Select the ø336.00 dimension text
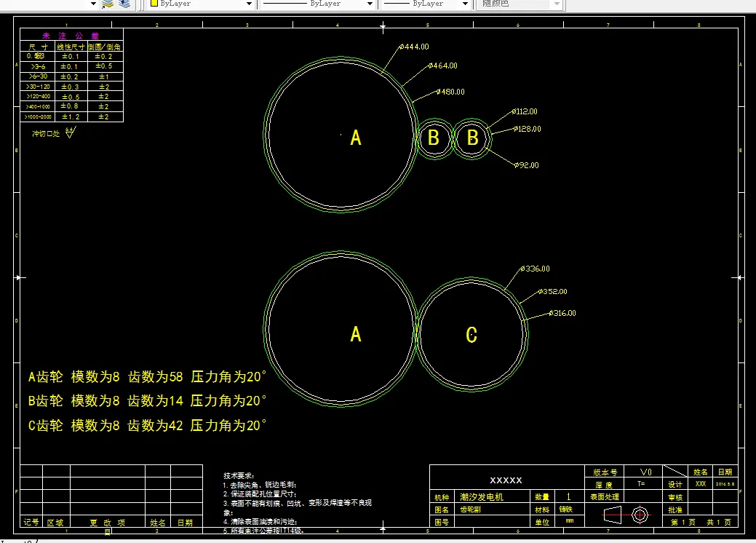The height and width of the screenshot is (543, 756). [x=536, y=269]
